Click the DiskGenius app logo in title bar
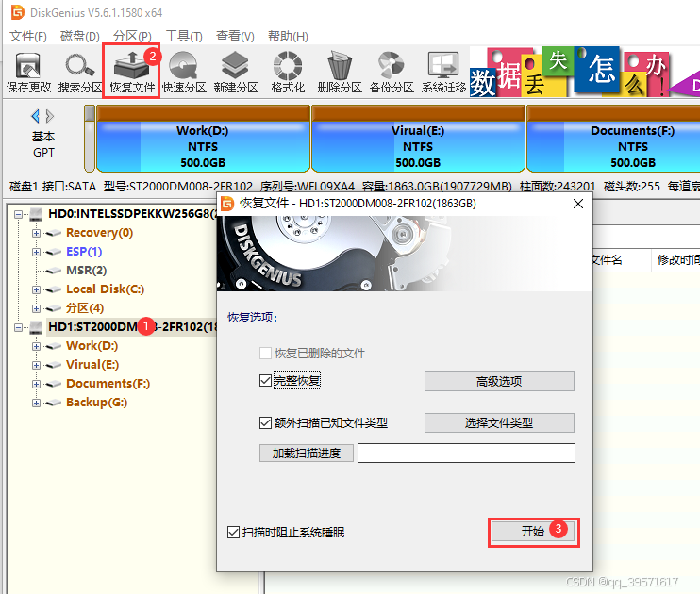Viewport: 700px width, 594px height. pos(18,12)
